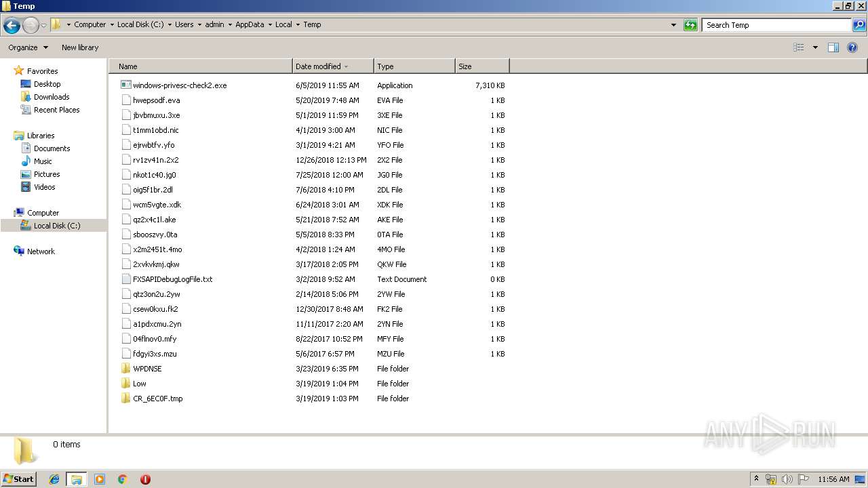Show hidden system tray icons
868x488 pixels.
tap(757, 479)
